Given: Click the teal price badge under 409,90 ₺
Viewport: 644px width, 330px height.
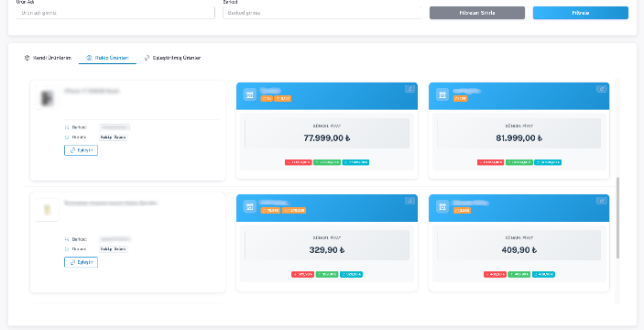Looking at the screenshot, I should [x=543, y=274].
